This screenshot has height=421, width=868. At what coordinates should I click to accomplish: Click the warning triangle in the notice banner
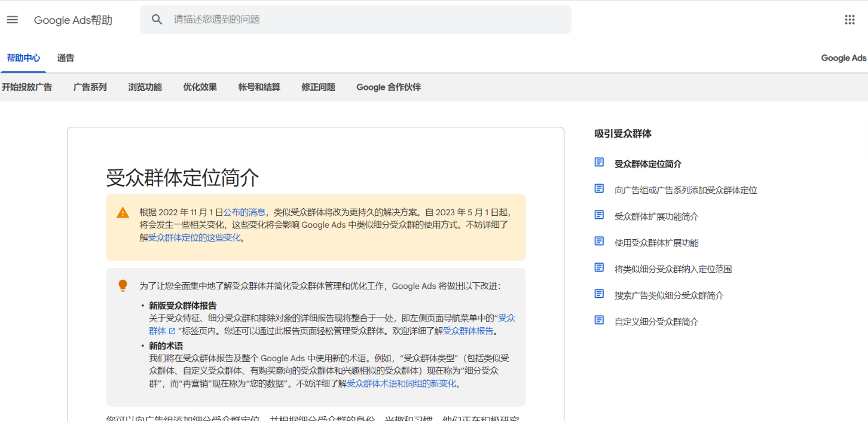coord(123,212)
